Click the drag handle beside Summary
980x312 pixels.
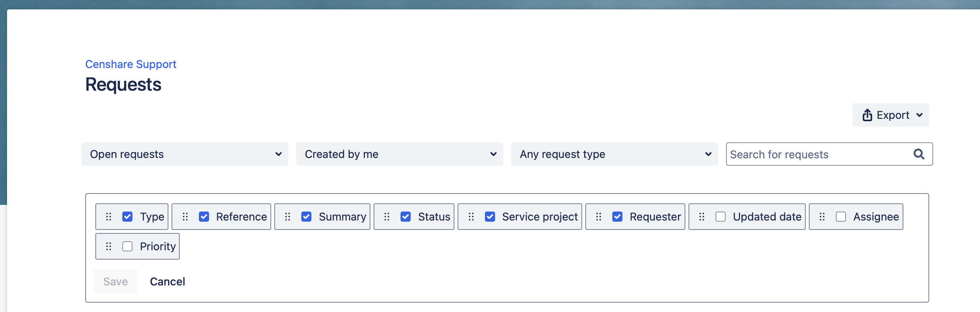tap(288, 217)
